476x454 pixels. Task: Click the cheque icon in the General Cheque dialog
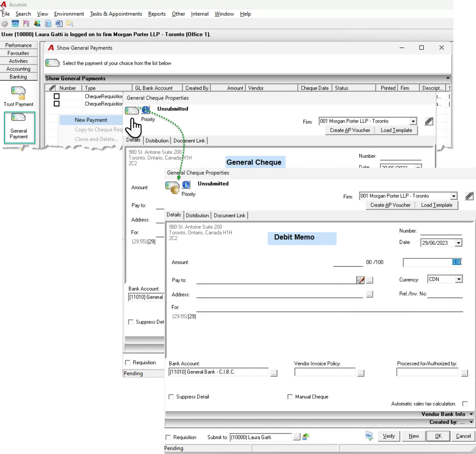coord(132,111)
